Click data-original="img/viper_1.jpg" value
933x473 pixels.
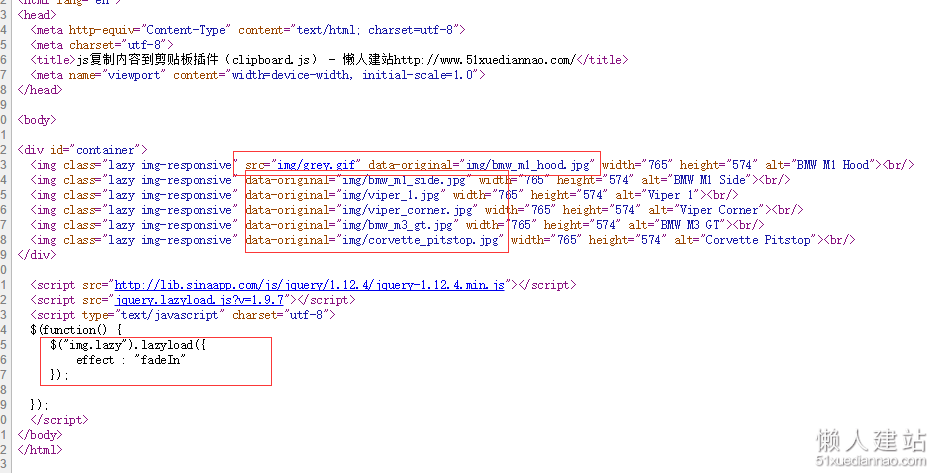click(346, 195)
